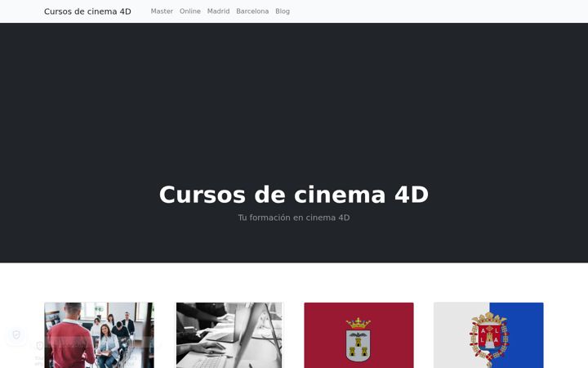Open the Barcelona nav link
The image size is (588, 368).
252,11
